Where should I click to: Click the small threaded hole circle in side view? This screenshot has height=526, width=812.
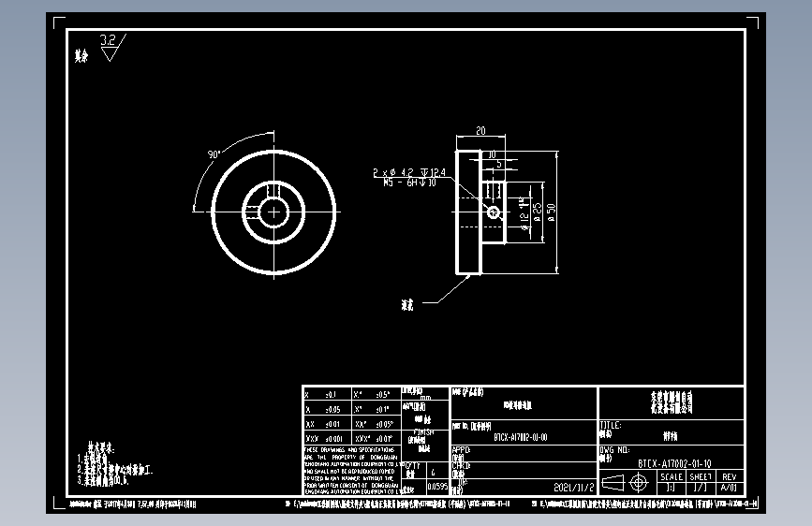pos(493,212)
